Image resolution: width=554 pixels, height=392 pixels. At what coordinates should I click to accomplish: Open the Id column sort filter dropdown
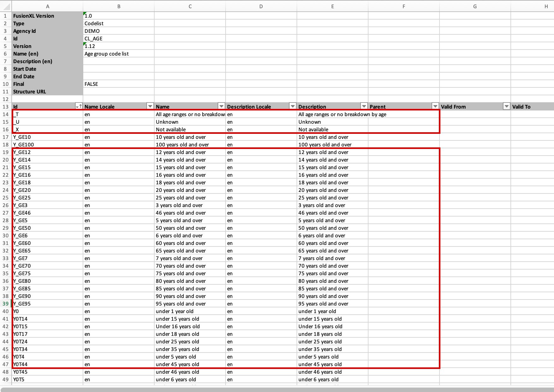click(79, 106)
